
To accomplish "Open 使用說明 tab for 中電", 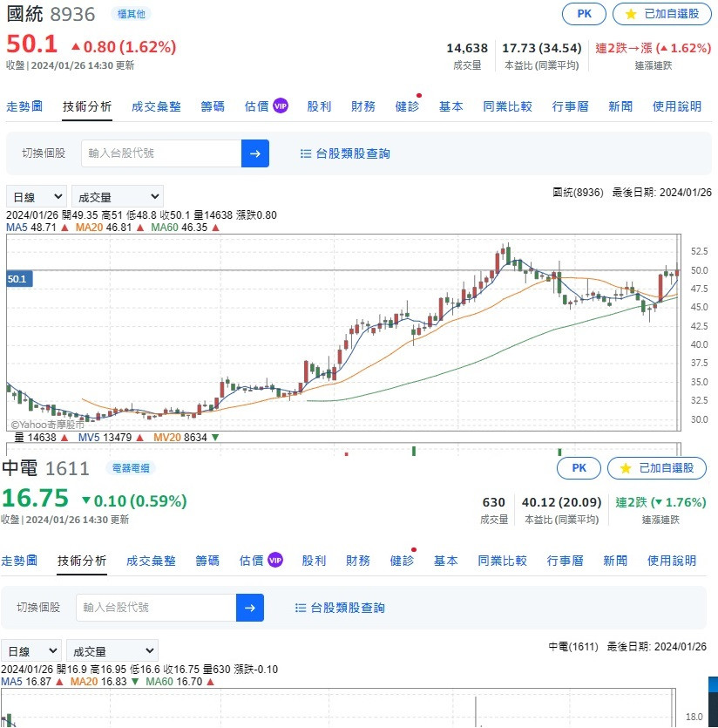I will pyautogui.click(x=672, y=561).
